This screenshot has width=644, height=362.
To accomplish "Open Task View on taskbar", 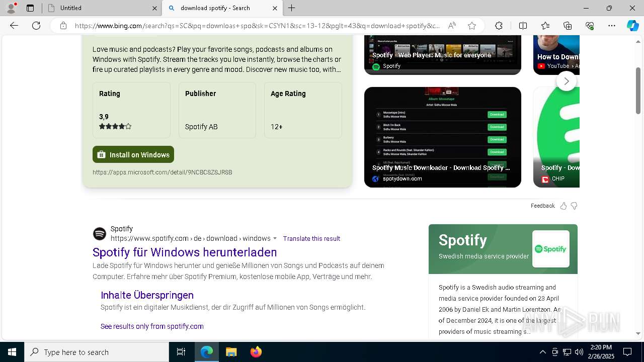I will (x=181, y=352).
